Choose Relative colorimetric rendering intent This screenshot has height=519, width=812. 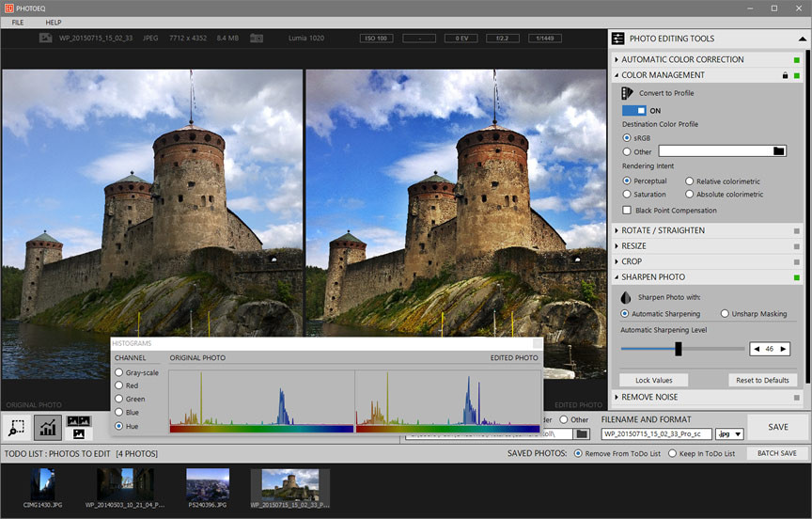tap(689, 181)
